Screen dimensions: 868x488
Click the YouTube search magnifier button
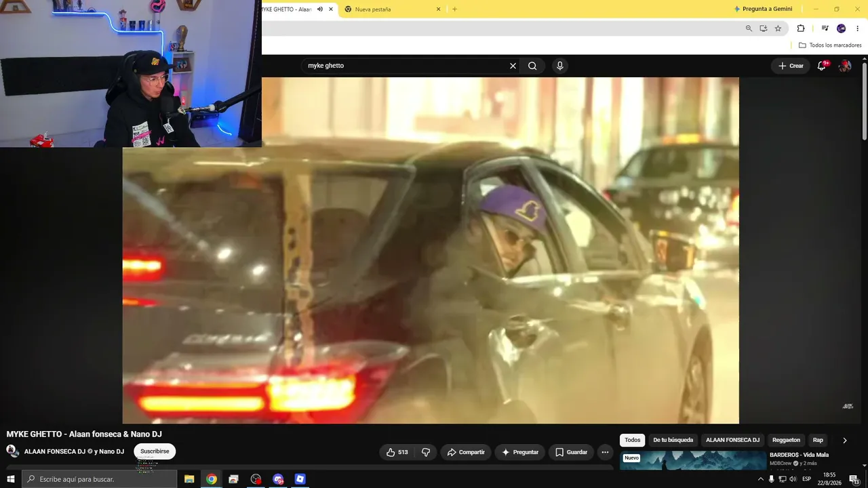pyautogui.click(x=532, y=66)
